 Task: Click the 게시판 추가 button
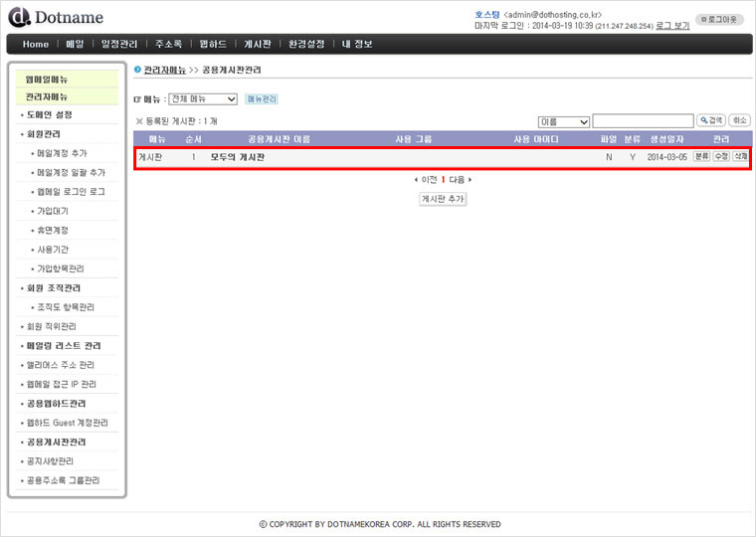point(442,199)
